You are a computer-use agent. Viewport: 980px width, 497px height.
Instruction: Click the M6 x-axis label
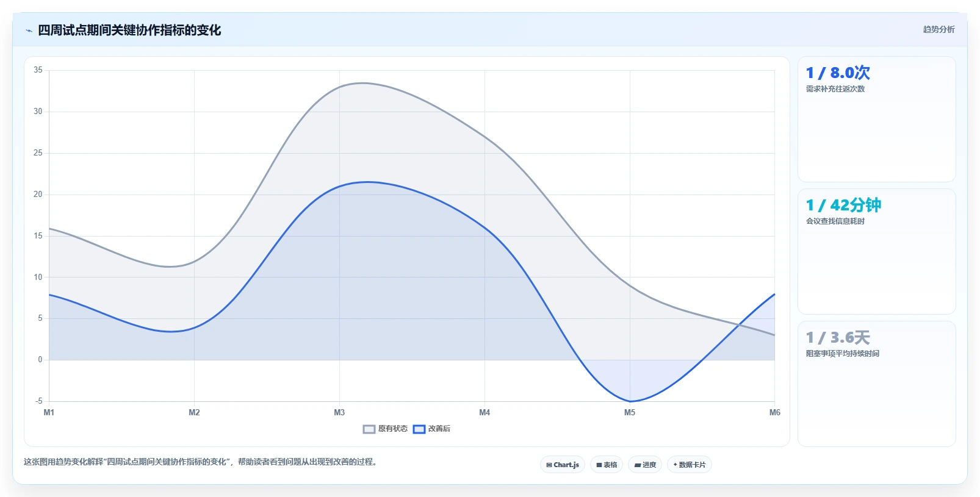[x=774, y=412]
